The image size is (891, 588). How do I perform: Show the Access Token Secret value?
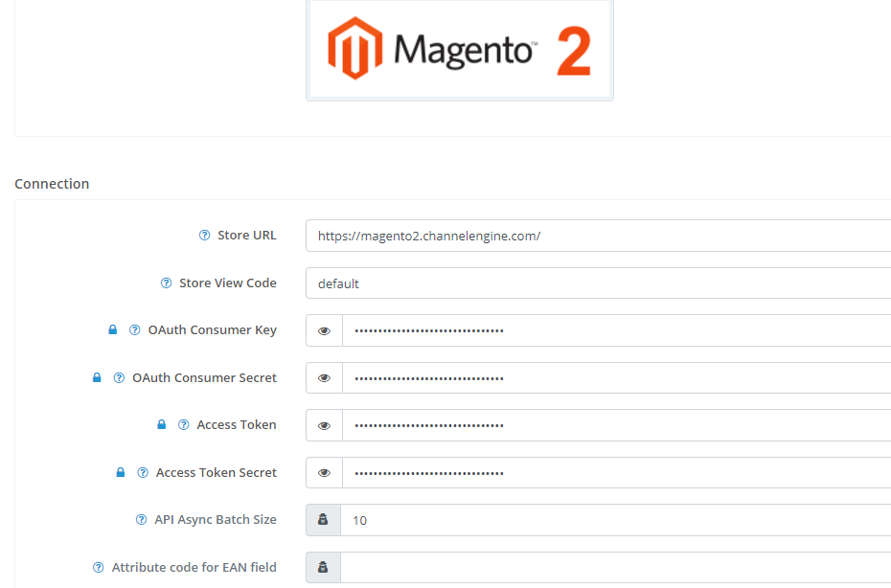323,471
